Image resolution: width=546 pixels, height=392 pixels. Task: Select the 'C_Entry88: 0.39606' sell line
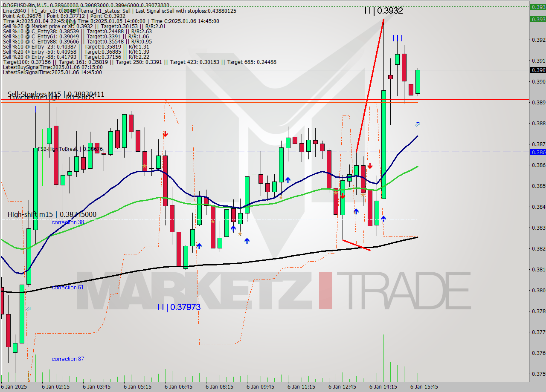[x=77, y=41]
